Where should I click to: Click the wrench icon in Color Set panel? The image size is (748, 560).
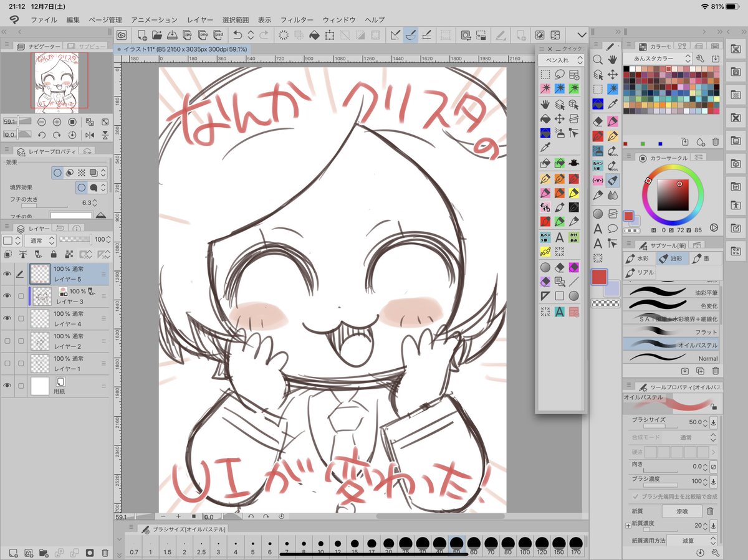click(700, 58)
